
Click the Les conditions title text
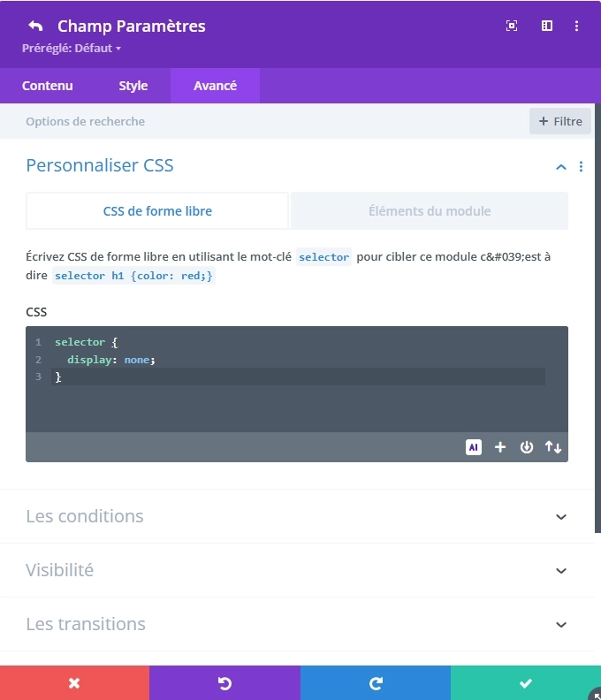[x=85, y=516]
